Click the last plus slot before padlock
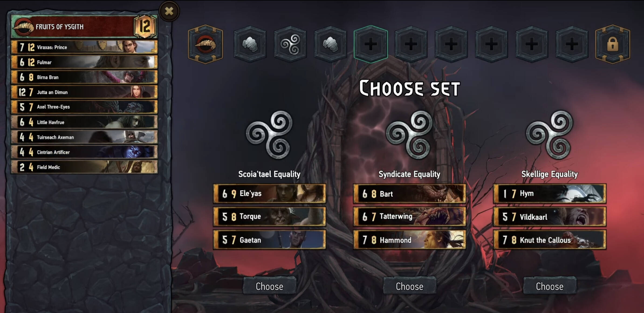The height and width of the screenshot is (313, 644). 572,44
